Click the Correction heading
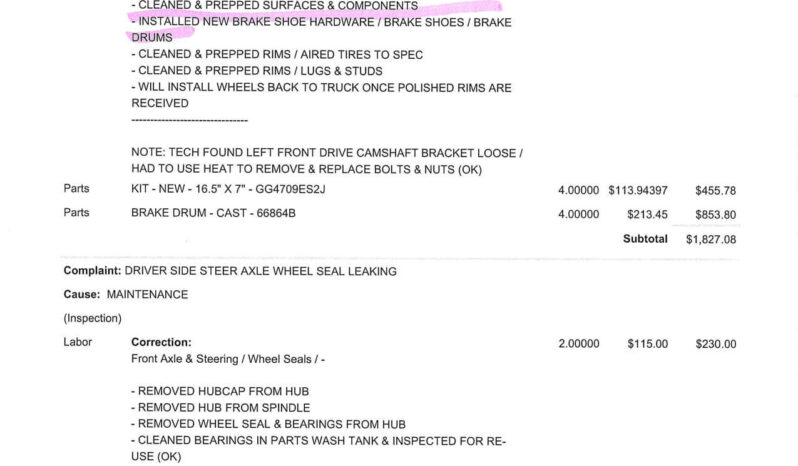798x466 pixels. (161, 342)
